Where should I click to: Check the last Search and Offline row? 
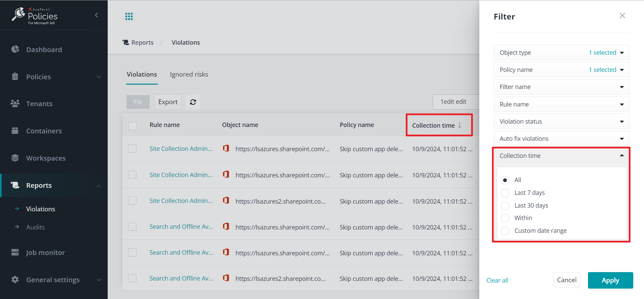tap(132, 278)
